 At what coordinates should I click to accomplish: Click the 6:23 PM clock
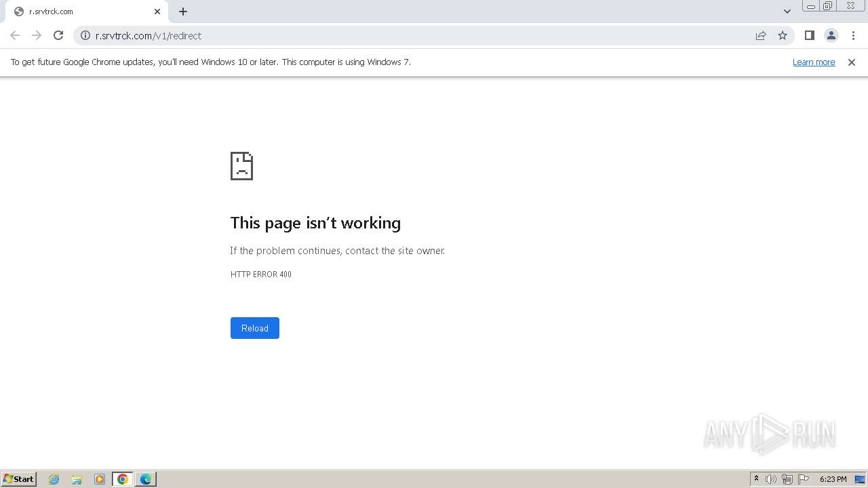[x=833, y=479]
